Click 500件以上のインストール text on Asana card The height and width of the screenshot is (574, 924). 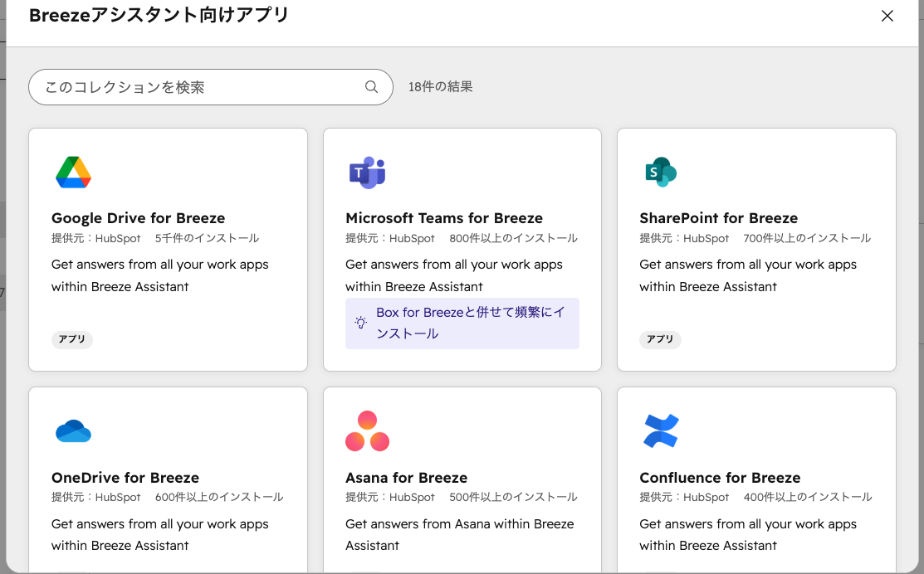coord(513,498)
